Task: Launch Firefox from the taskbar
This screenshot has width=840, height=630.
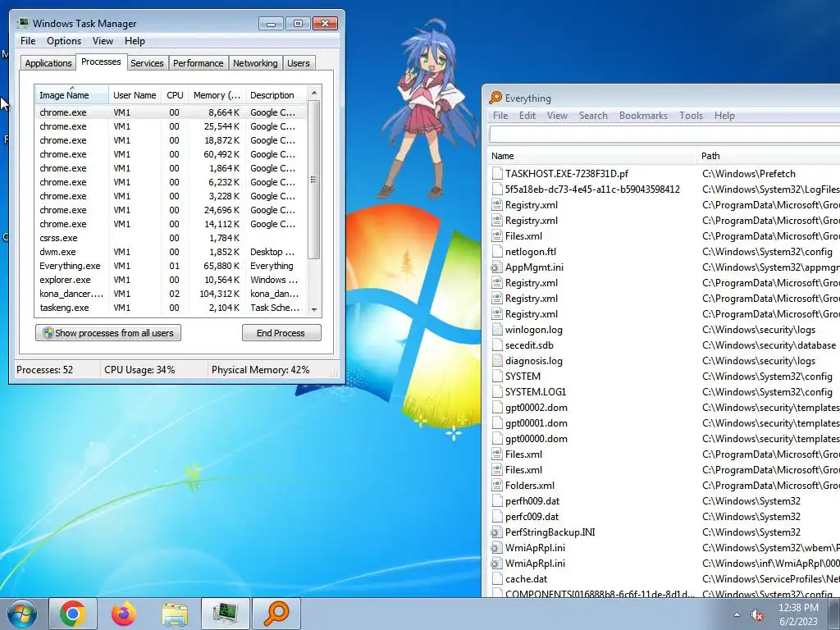Action: [124, 614]
